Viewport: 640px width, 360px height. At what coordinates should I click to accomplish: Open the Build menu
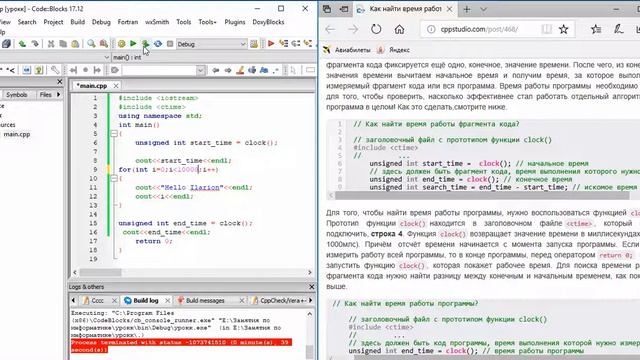point(78,22)
